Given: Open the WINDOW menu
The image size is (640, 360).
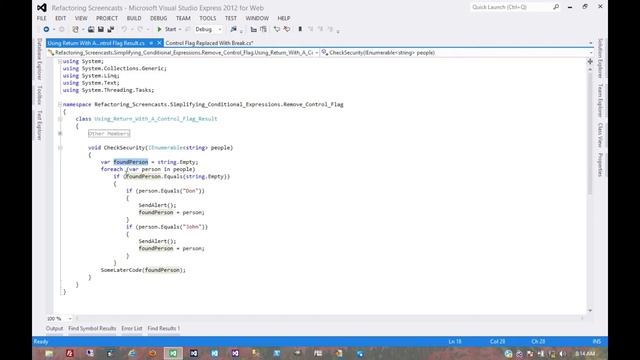Looking at the screenshot, I should 257,18.
